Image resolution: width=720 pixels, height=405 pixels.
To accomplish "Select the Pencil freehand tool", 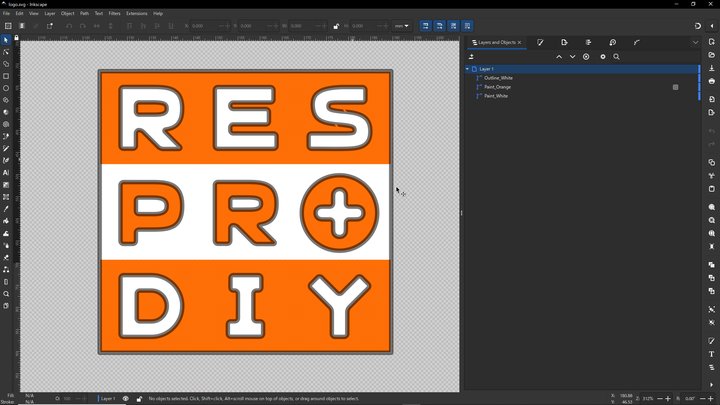I will coord(6,148).
